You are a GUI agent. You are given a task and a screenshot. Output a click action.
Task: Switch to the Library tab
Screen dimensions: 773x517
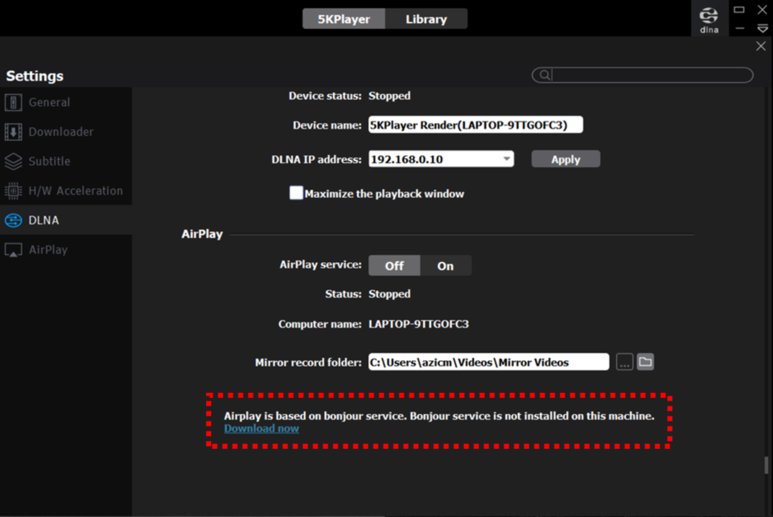pos(426,19)
